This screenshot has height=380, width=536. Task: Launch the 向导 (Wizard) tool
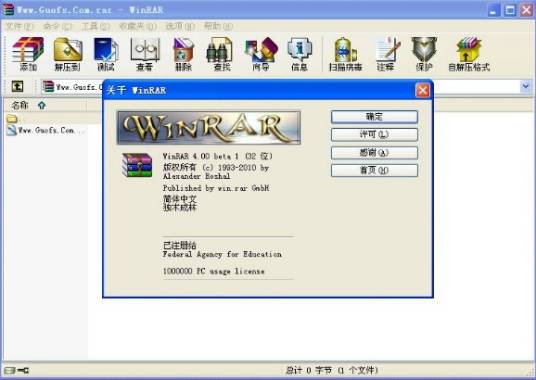tap(261, 54)
